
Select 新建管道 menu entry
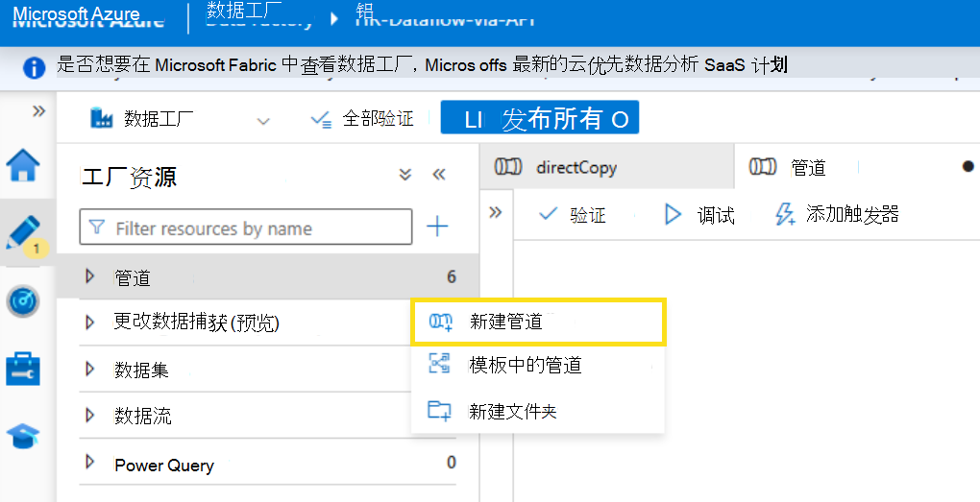click(x=538, y=322)
